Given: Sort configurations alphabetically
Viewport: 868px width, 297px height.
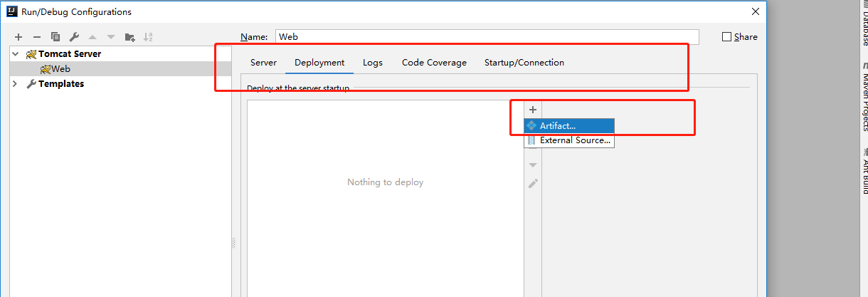Looking at the screenshot, I should 148,37.
